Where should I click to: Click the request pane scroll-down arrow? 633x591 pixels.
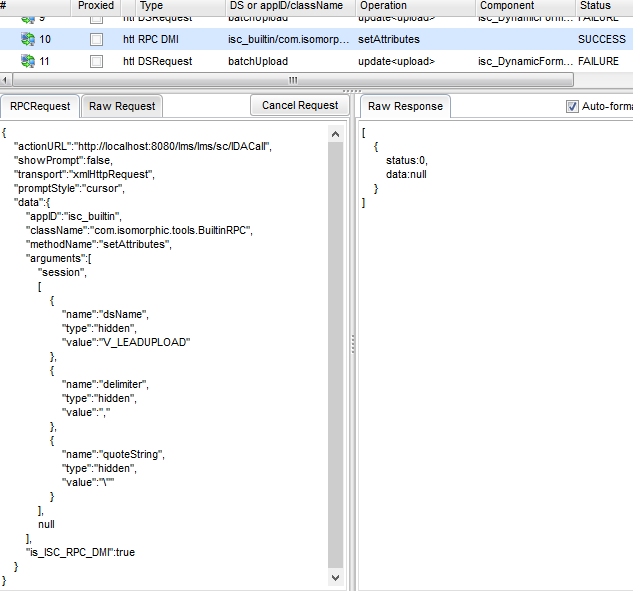click(x=335, y=578)
